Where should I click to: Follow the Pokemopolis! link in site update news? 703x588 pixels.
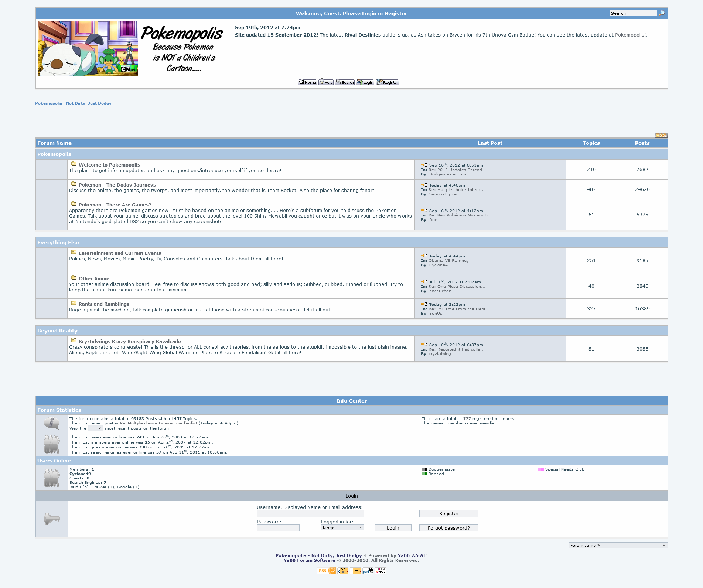click(631, 35)
